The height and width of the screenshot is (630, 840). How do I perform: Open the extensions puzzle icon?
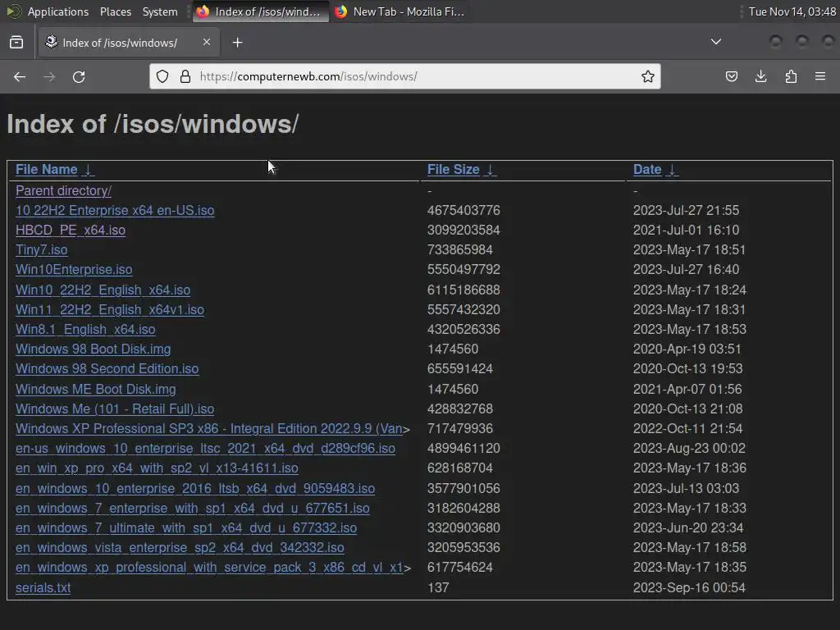791,76
